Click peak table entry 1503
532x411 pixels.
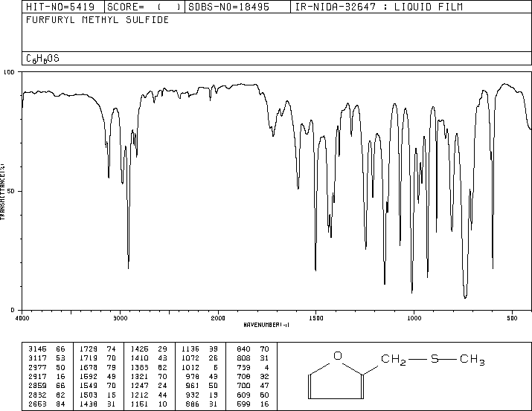pyautogui.click(x=89, y=395)
